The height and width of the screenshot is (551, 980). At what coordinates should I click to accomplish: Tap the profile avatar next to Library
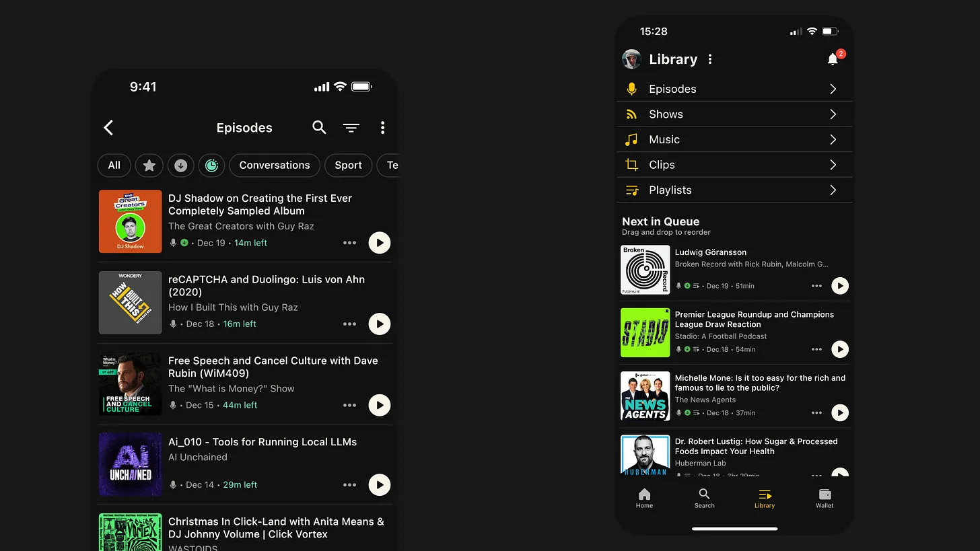pyautogui.click(x=631, y=59)
